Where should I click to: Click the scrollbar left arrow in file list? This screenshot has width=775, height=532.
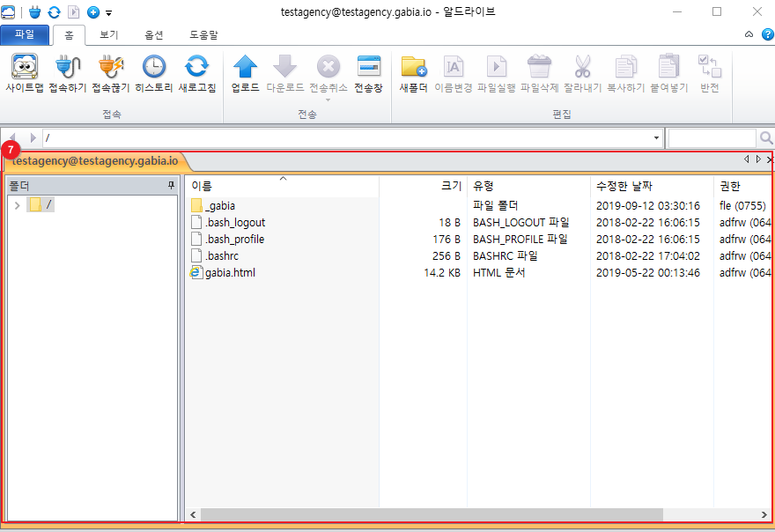click(193, 514)
